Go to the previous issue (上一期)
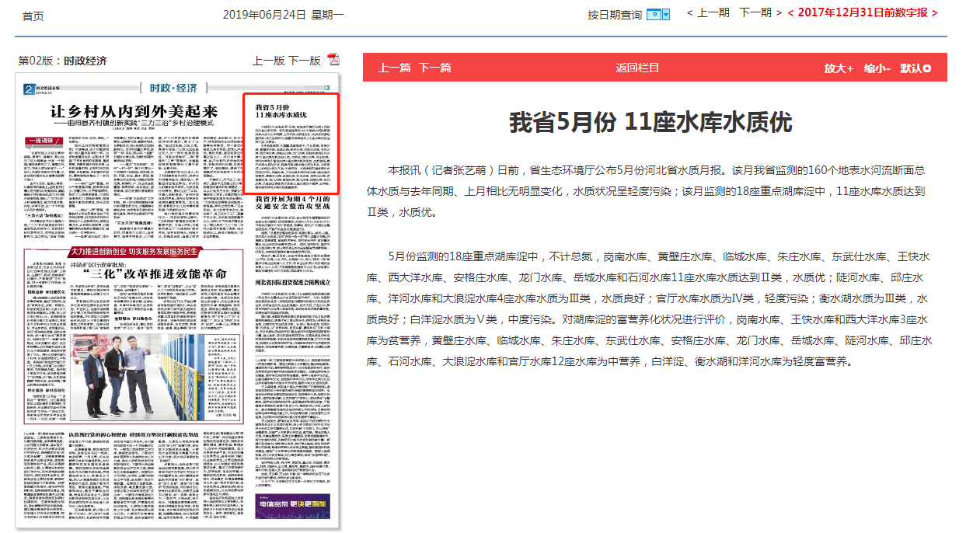 (707, 13)
